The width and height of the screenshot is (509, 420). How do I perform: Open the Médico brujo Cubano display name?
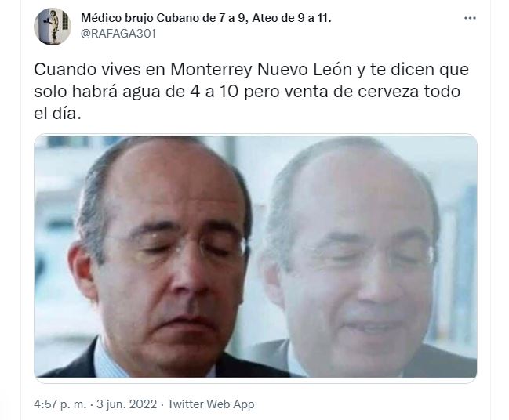pos(206,18)
